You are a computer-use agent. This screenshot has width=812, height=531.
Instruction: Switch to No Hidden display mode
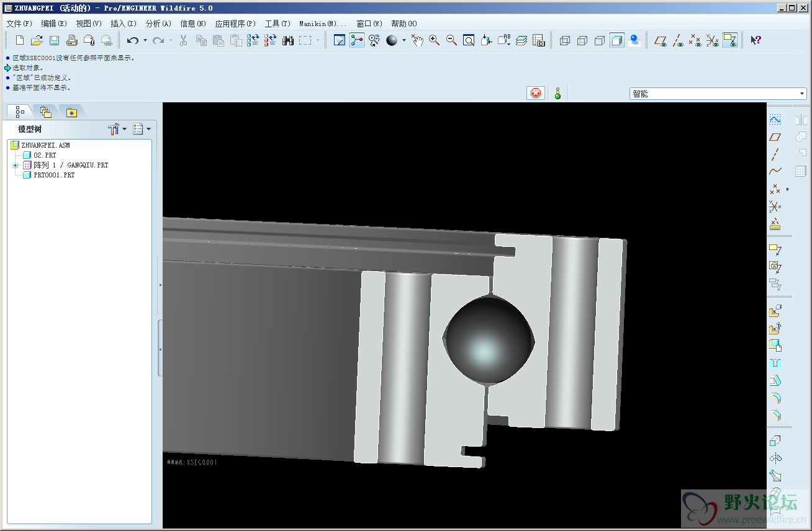pyautogui.click(x=599, y=40)
